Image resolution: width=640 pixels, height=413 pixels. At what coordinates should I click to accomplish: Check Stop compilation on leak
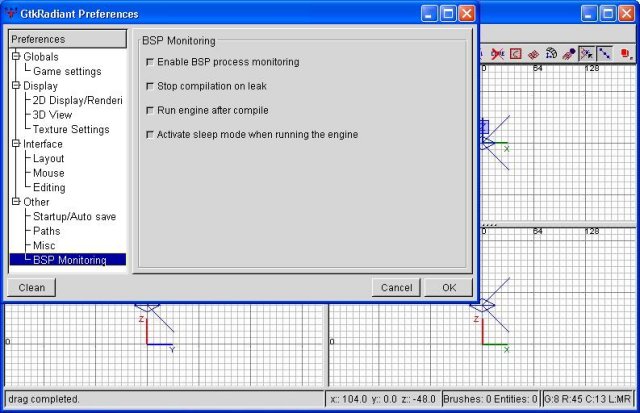tap(150, 86)
